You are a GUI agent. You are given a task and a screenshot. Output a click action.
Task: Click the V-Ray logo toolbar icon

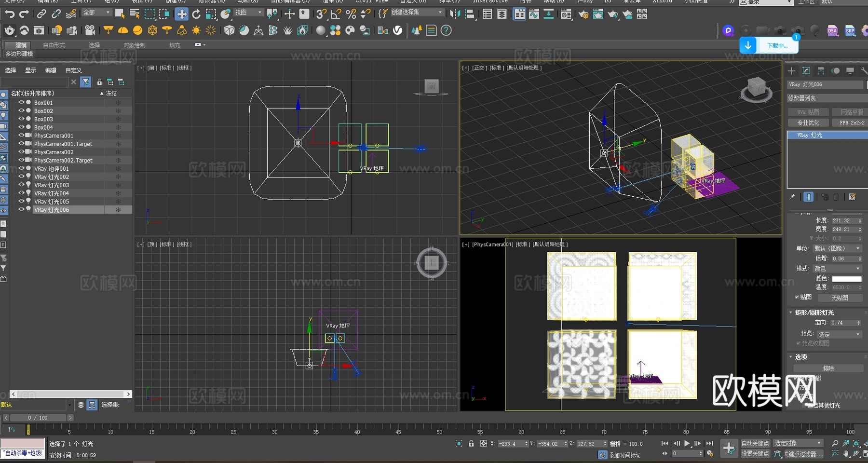(x=398, y=30)
